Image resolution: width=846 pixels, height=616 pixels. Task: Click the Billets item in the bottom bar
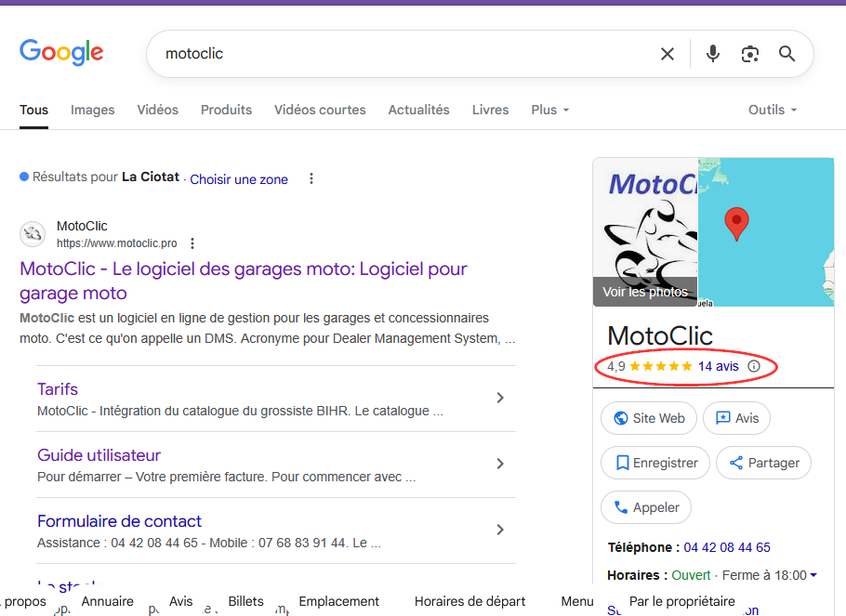[245, 601]
